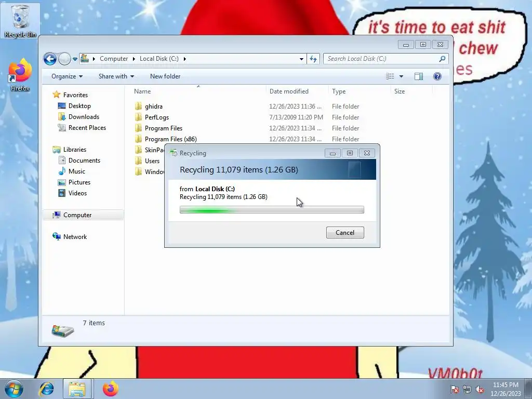Select the Program Files folder icon

pyautogui.click(x=138, y=128)
